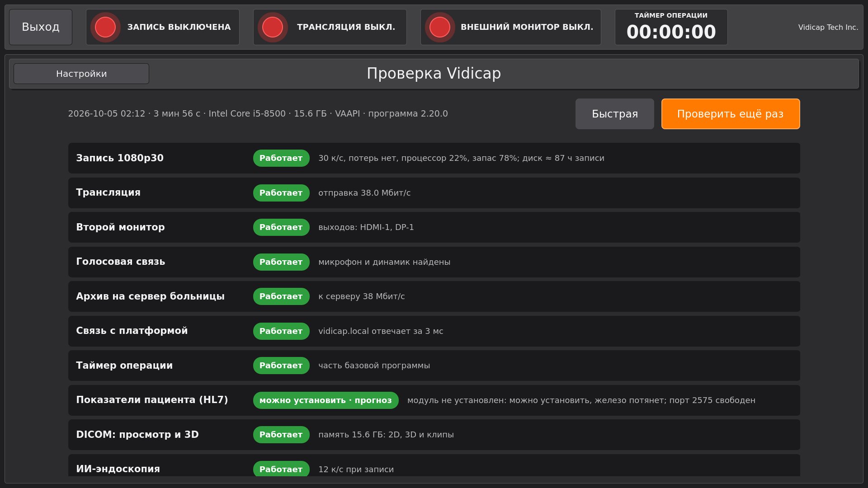Select the Связь с платформой row label
Viewport: 868px width, 488px height.
pyautogui.click(x=132, y=331)
